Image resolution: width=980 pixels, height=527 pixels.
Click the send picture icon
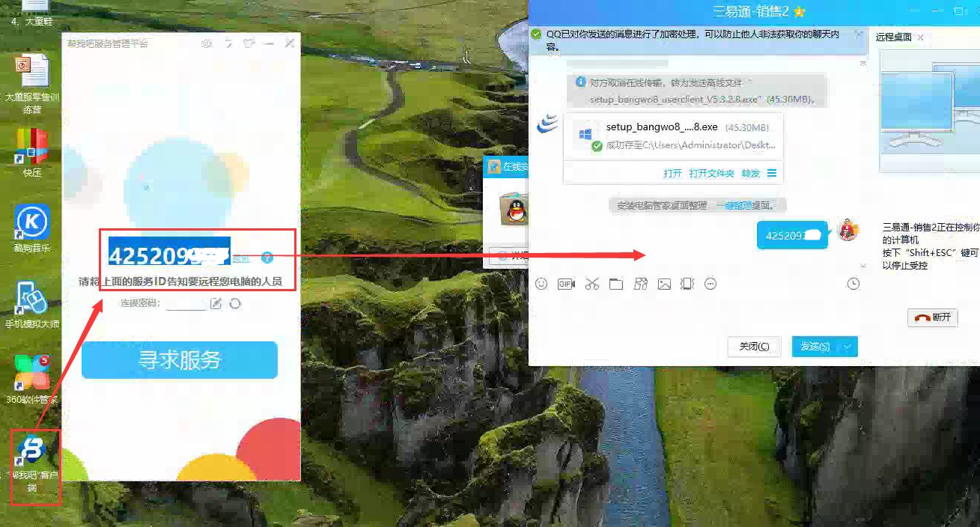[664, 284]
